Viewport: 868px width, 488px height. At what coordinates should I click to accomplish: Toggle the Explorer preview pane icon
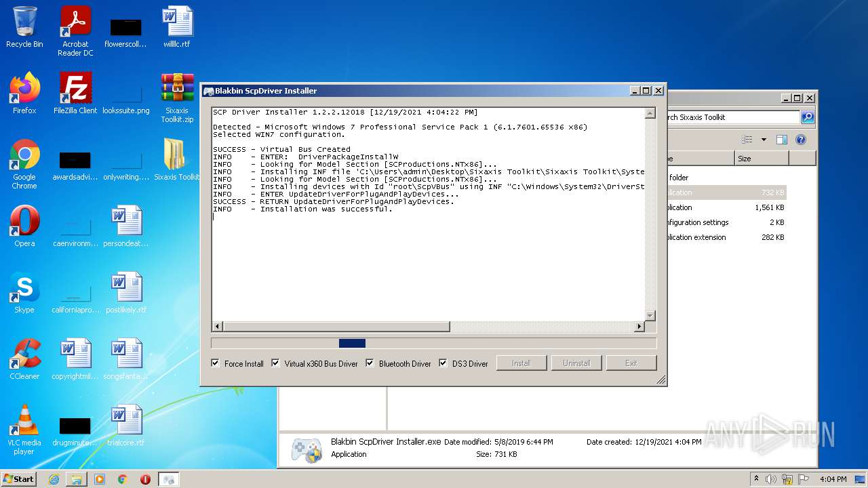tap(781, 140)
